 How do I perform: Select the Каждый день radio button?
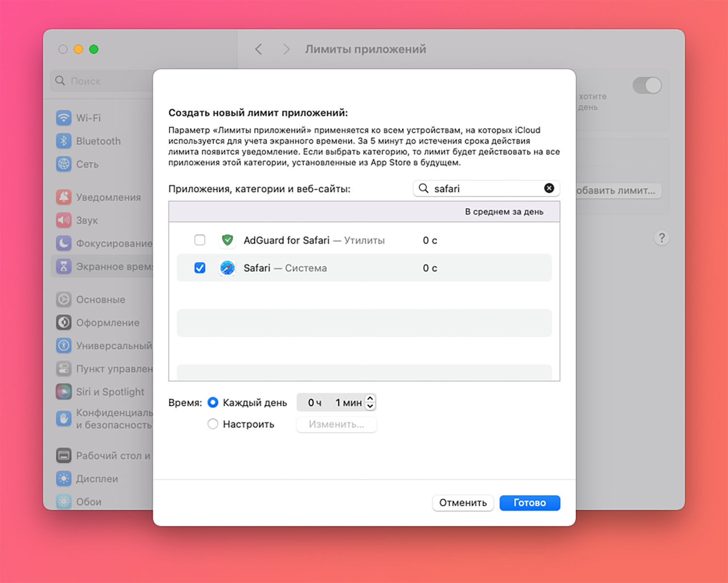213,402
